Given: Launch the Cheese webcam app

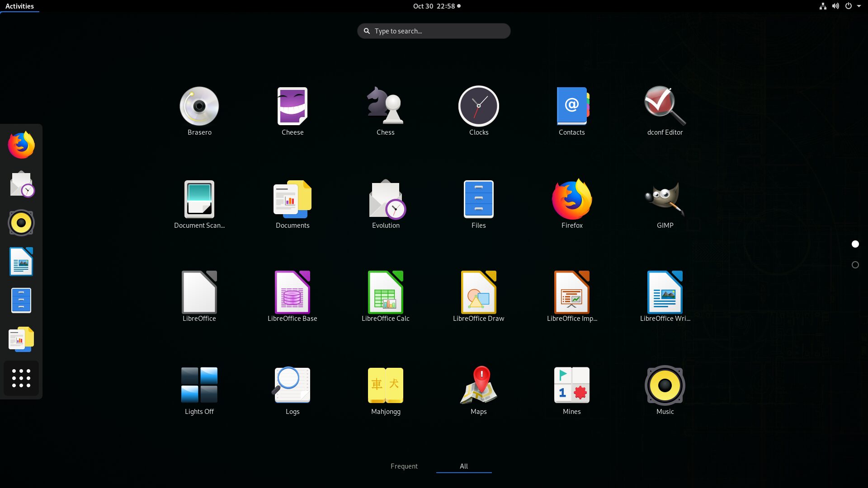Looking at the screenshot, I should click(x=292, y=111).
